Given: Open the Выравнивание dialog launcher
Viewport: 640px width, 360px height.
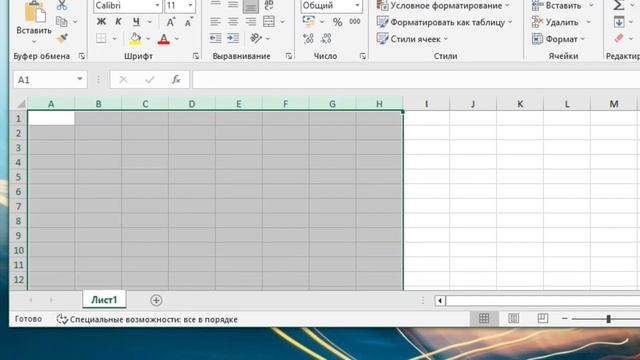Looking at the screenshot, I should (289, 56).
